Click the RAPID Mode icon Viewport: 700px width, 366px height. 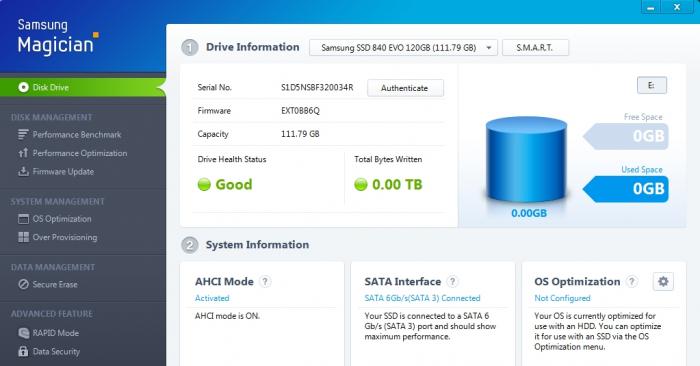click(23, 333)
